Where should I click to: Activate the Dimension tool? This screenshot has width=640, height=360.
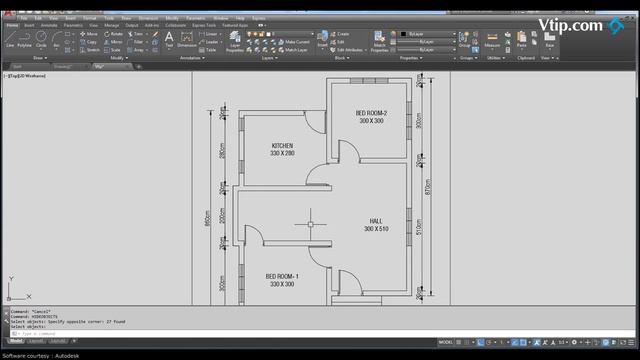(x=187, y=40)
